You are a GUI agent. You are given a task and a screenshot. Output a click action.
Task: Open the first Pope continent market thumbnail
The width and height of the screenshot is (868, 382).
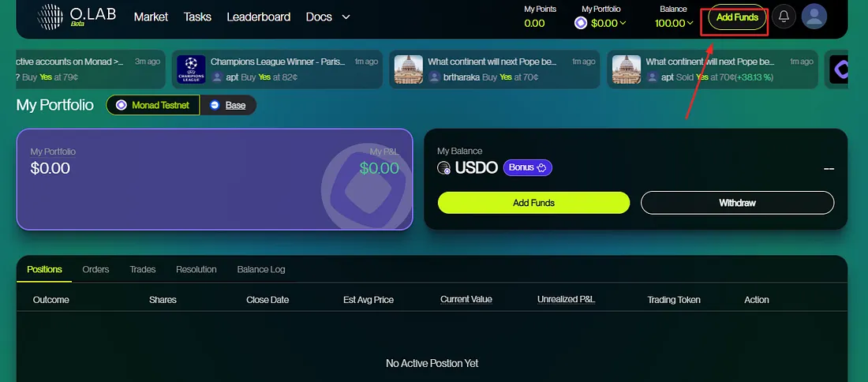(x=409, y=69)
